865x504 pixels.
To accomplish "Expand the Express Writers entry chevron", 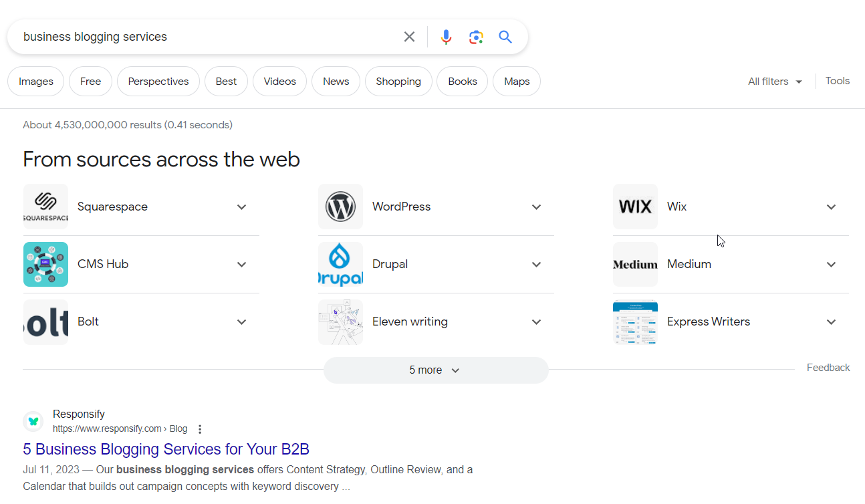I will click(831, 322).
